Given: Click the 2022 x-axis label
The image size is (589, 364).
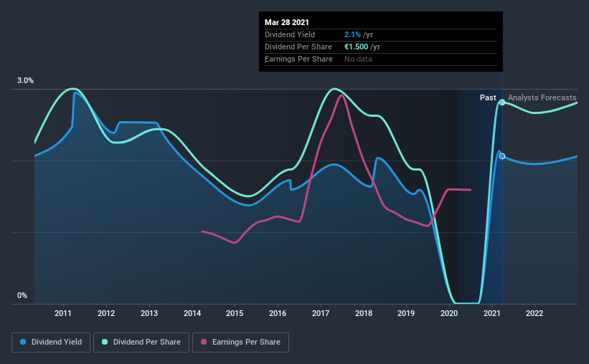Looking at the screenshot, I should (x=534, y=313).
